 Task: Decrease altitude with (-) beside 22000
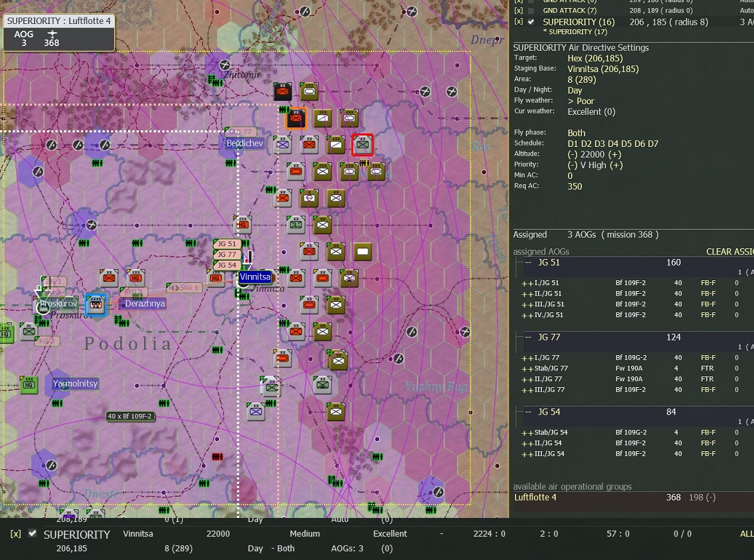pyautogui.click(x=573, y=154)
